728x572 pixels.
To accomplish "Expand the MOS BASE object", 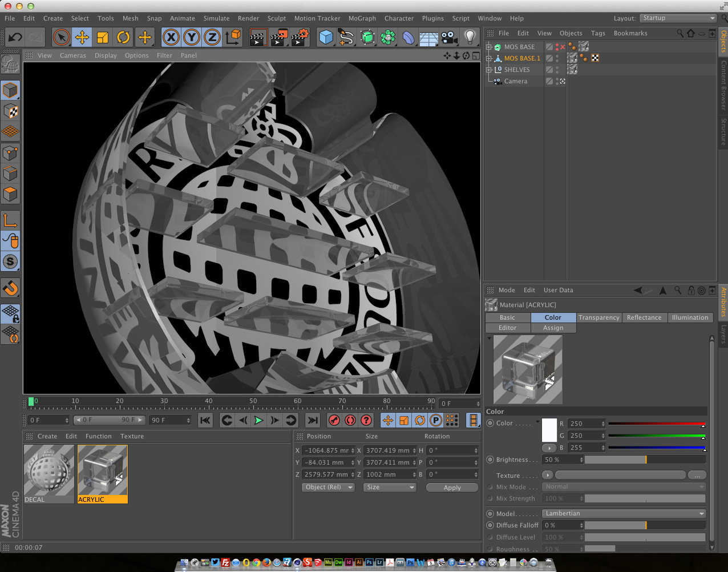I will point(488,47).
